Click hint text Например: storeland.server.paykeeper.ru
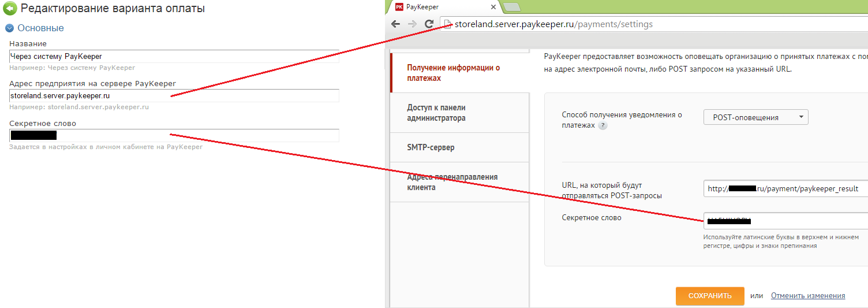Viewport: 868px width, 308px height. coord(79,107)
